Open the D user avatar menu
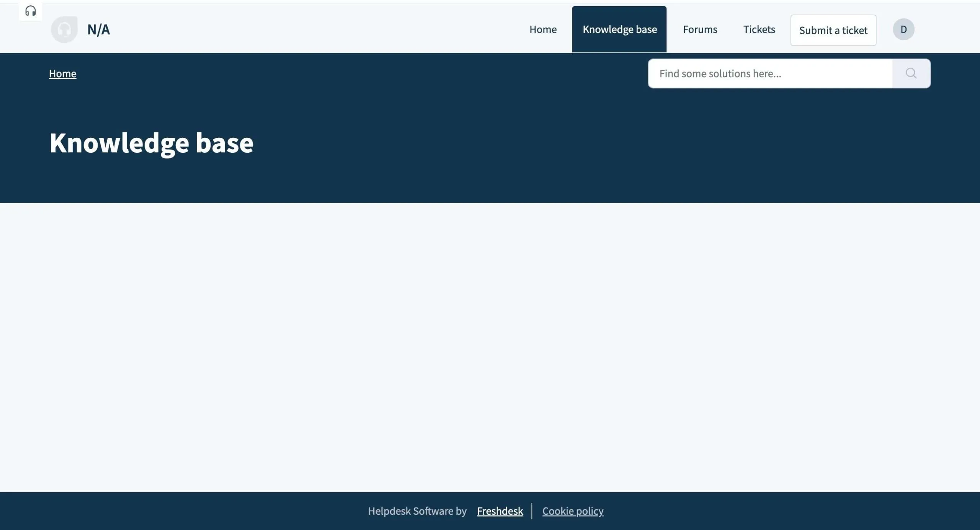 point(903,29)
